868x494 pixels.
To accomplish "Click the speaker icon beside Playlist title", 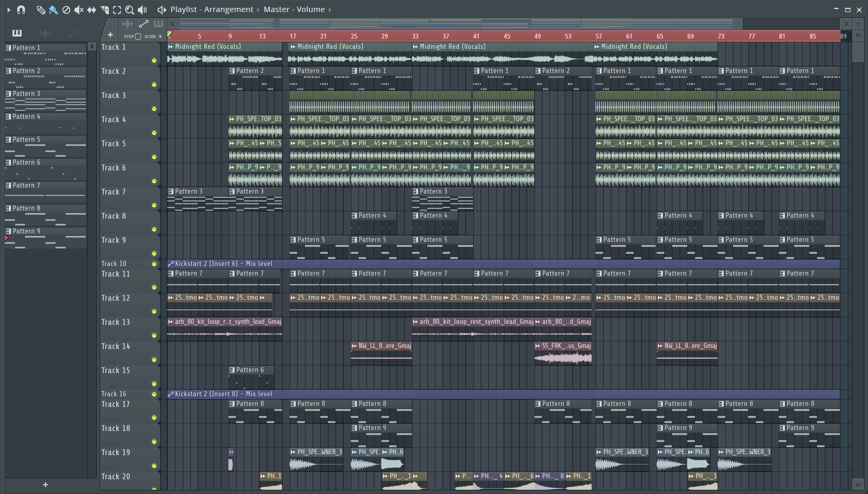I will tap(162, 10).
